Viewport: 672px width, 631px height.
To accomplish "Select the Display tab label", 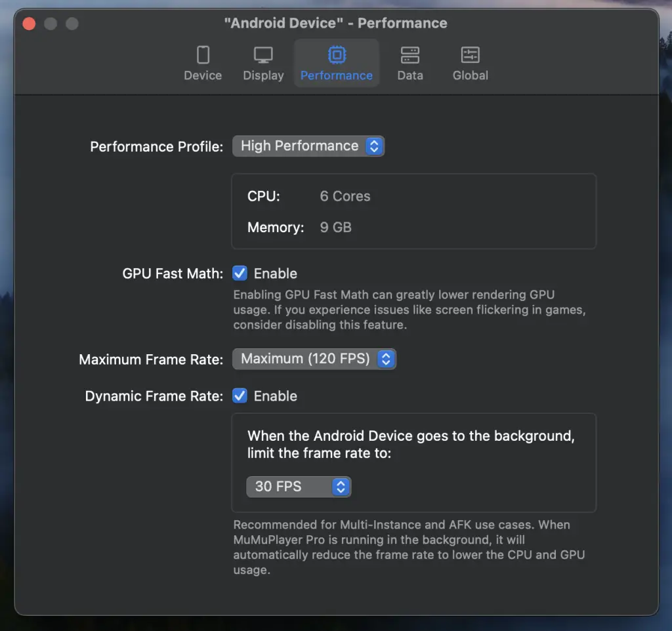I will (x=263, y=75).
